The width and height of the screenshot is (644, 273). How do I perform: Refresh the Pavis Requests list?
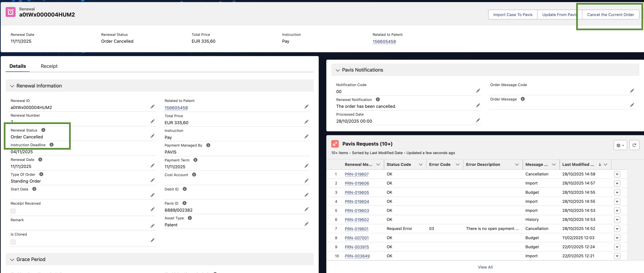pos(634,145)
